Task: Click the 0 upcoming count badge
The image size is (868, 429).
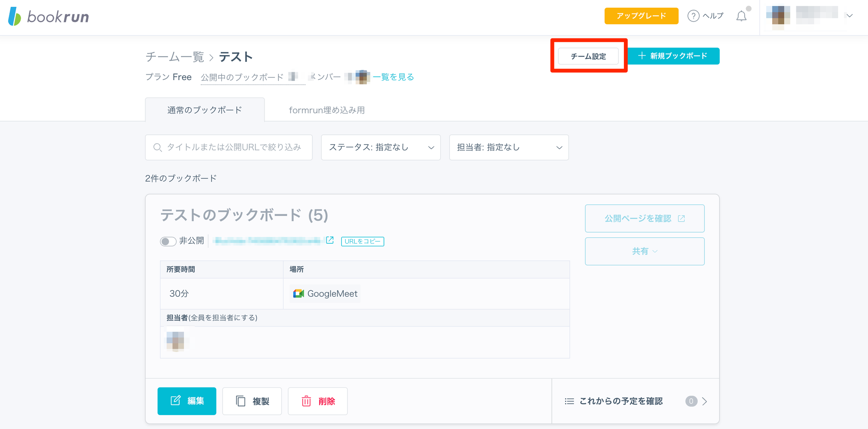Action: pos(691,401)
